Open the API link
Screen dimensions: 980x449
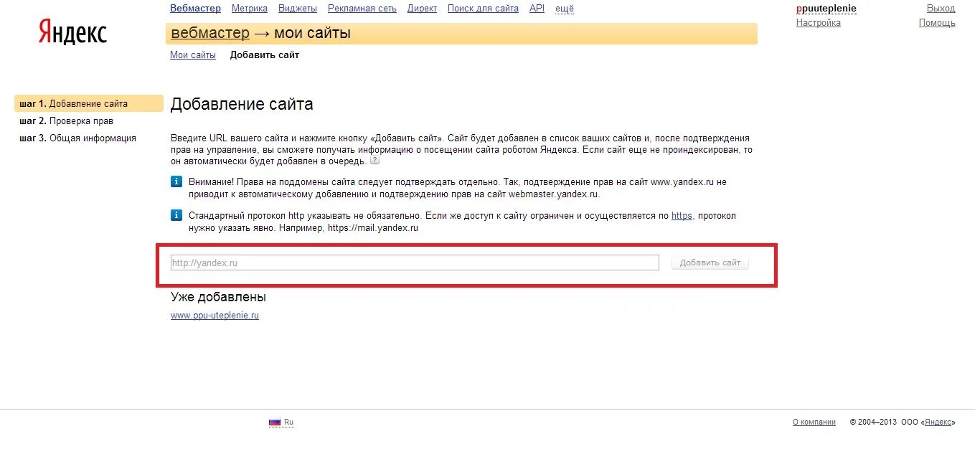[537, 9]
